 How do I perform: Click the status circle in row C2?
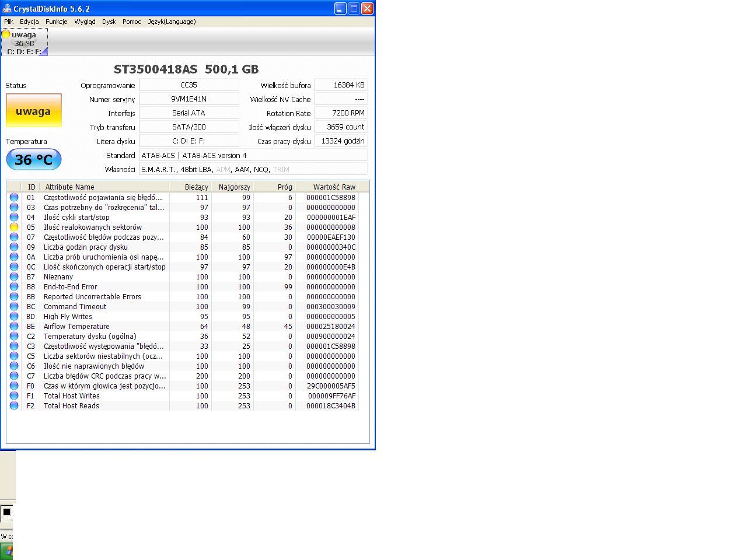14,337
